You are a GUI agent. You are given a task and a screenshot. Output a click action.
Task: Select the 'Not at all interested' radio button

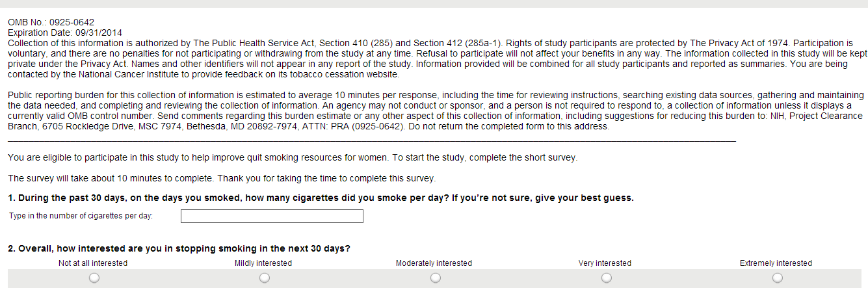pos(94,278)
